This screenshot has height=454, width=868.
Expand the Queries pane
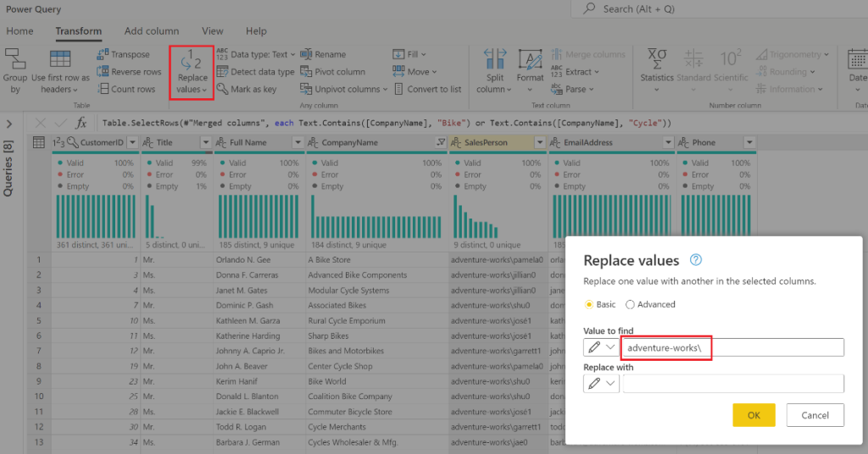tap(8, 124)
